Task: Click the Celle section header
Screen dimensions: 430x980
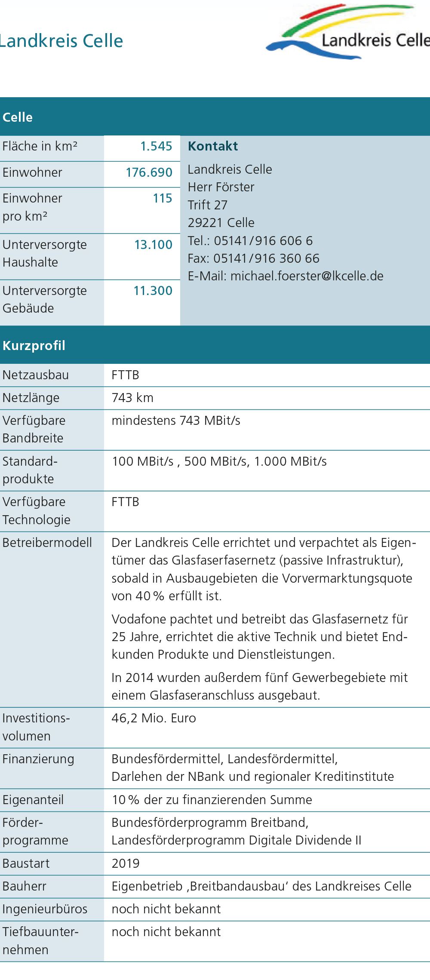Action: (x=18, y=117)
